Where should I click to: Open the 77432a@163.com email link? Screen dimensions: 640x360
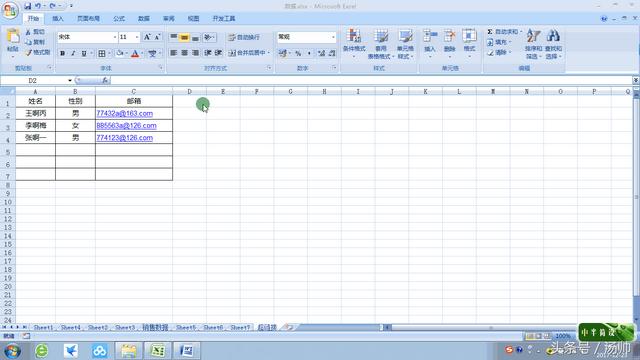click(x=124, y=113)
